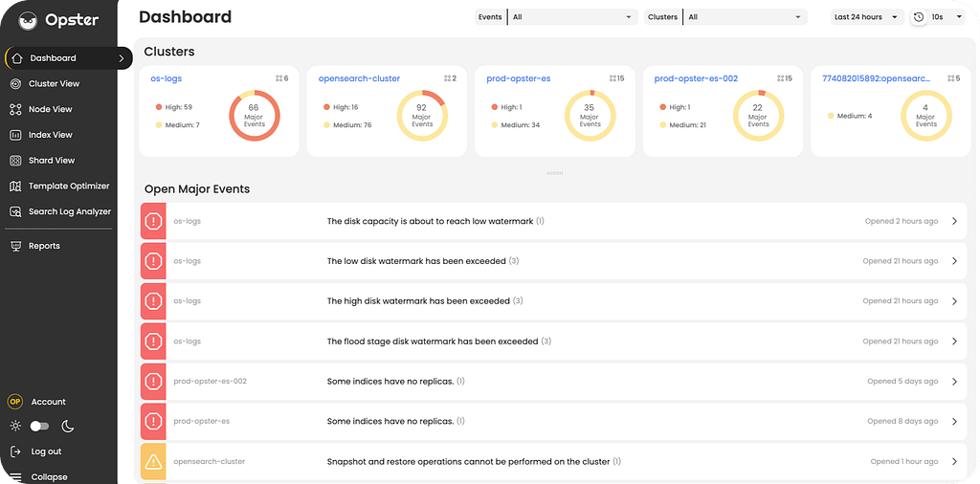Open the os-logs cluster link
980x484 pixels.
167,78
